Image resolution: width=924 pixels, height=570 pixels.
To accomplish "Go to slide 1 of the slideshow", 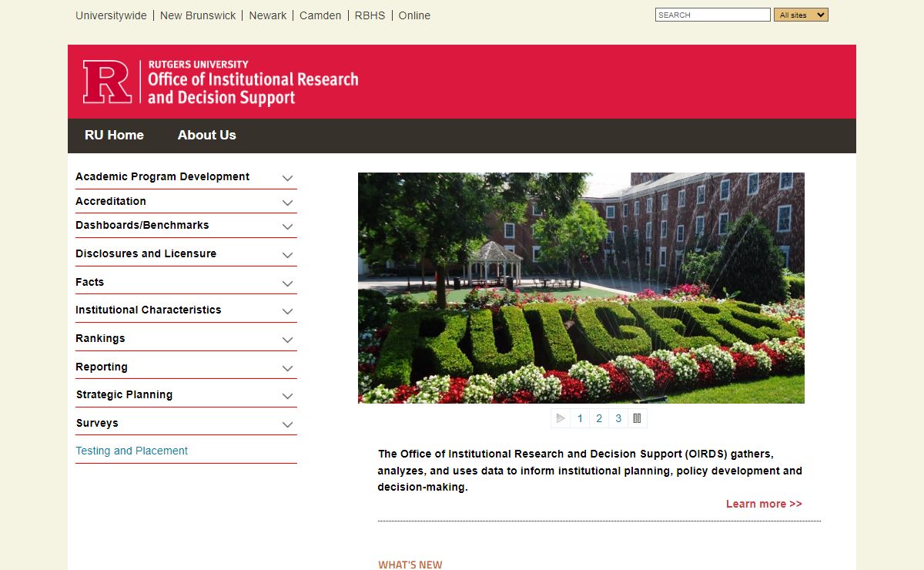I will click(580, 418).
